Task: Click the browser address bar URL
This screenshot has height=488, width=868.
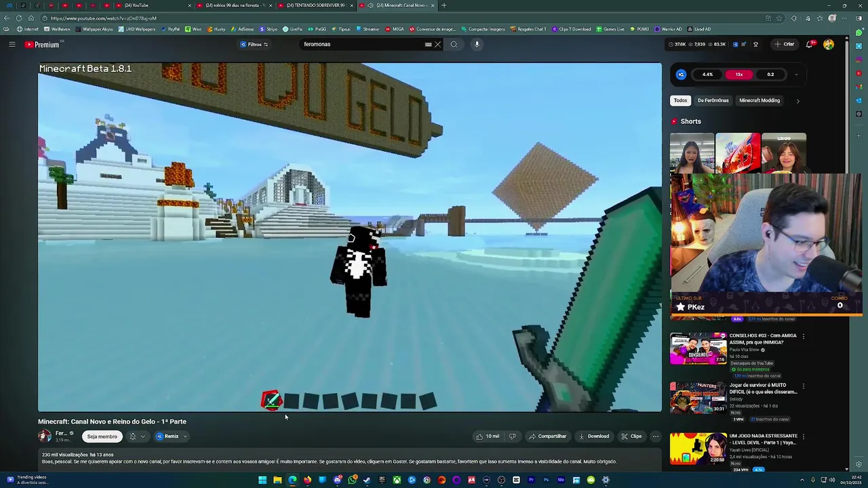Action: tap(103, 18)
